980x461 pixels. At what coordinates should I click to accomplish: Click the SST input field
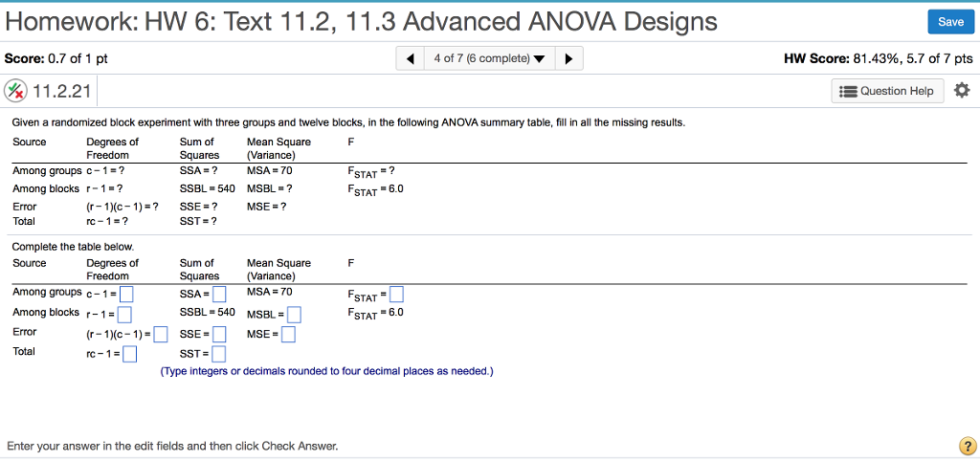click(x=218, y=355)
